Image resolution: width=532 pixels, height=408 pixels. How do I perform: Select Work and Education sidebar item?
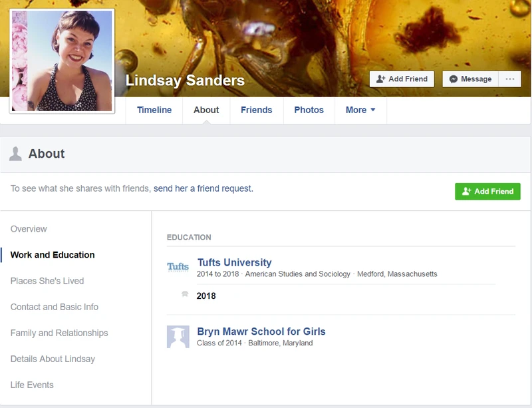(53, 255)
